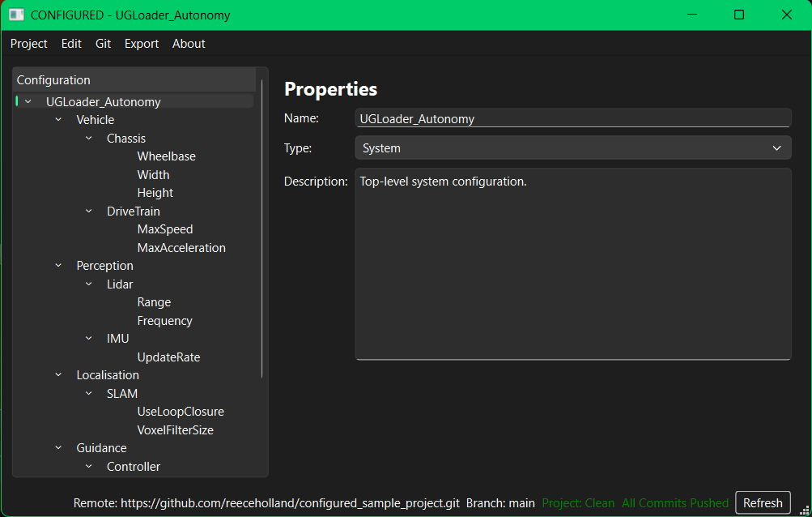Click the Refresh button

pos(763,503)
